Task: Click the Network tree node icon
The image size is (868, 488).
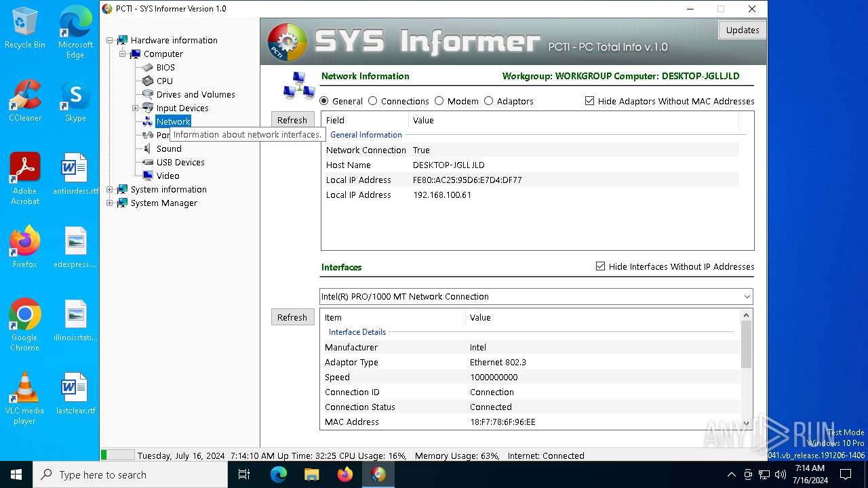Action: [147, 121]
